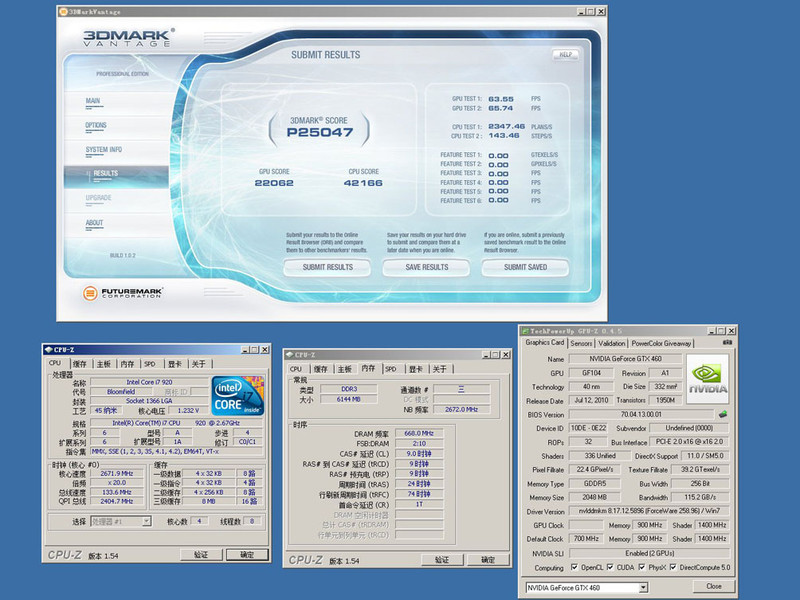Open the 显卡 tab in the CPU-Z processor window
Screen dimensions: 800x600
click(174, 364)
